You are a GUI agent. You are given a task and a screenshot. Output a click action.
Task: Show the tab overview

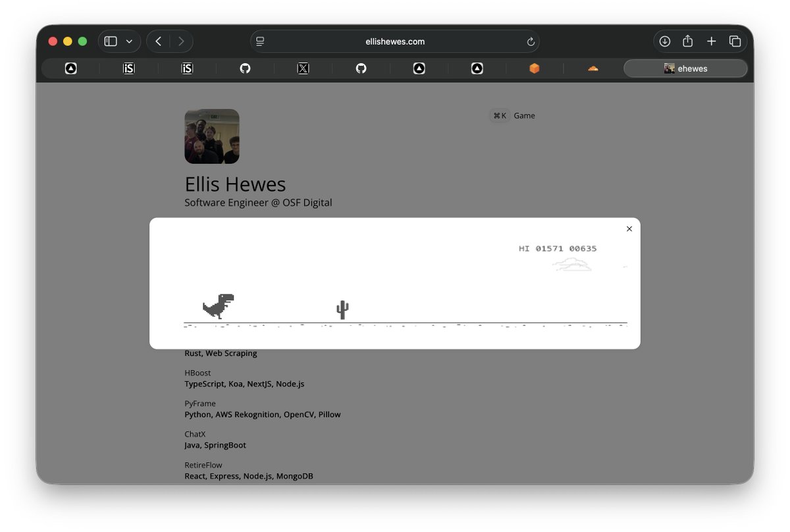coord(735,41)
